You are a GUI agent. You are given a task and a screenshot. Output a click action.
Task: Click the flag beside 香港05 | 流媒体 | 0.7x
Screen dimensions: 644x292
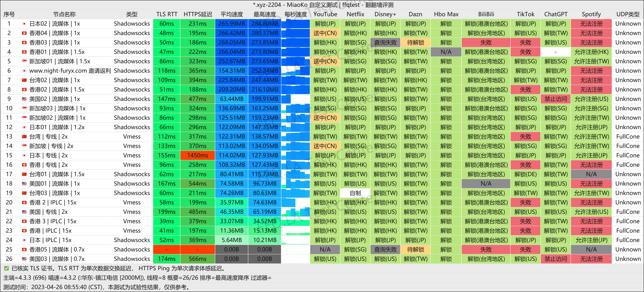[24, 249]
